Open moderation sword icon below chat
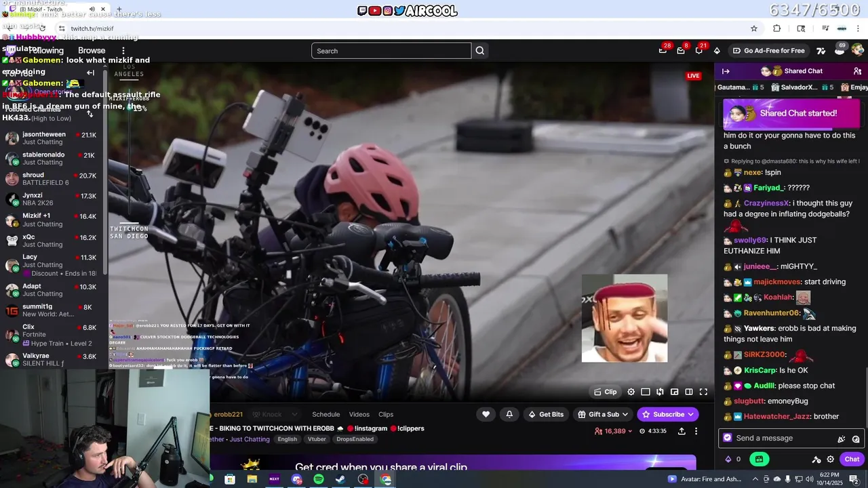The width and height of the screenshot is (868, 488). coord(816,459)
